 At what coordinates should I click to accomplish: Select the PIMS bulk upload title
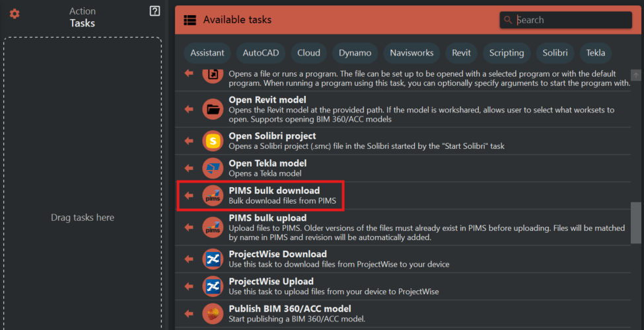(268, 218)
